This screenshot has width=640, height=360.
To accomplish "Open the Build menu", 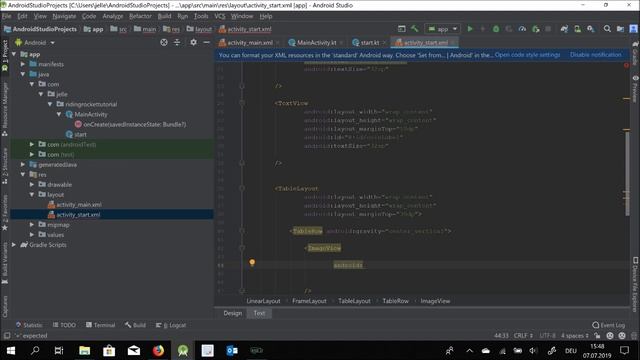I will coord(164,16).
